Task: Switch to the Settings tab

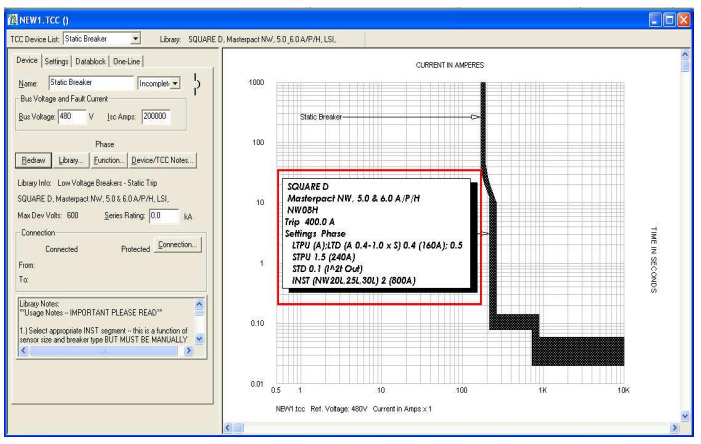Action: pyautogui.click(x=56, y=61)
